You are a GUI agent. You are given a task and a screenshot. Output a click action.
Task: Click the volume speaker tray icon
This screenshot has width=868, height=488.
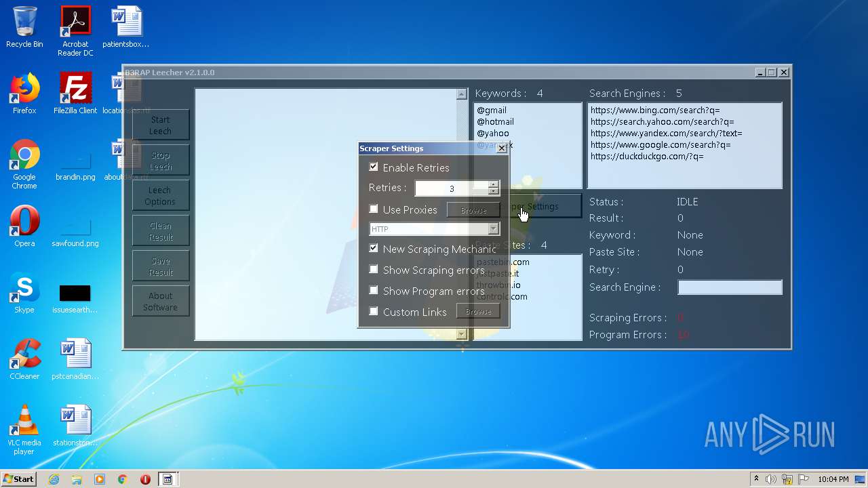(x=771, y=479)
